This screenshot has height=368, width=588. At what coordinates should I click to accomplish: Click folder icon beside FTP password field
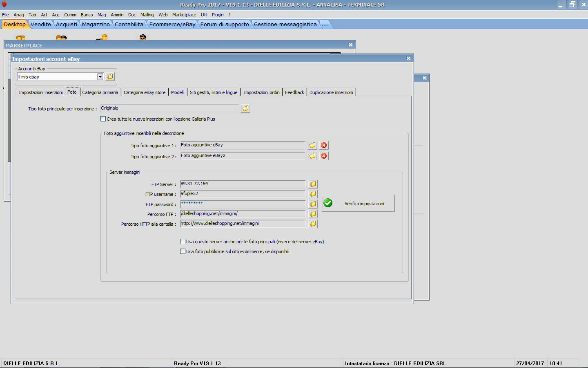(313, 204)
